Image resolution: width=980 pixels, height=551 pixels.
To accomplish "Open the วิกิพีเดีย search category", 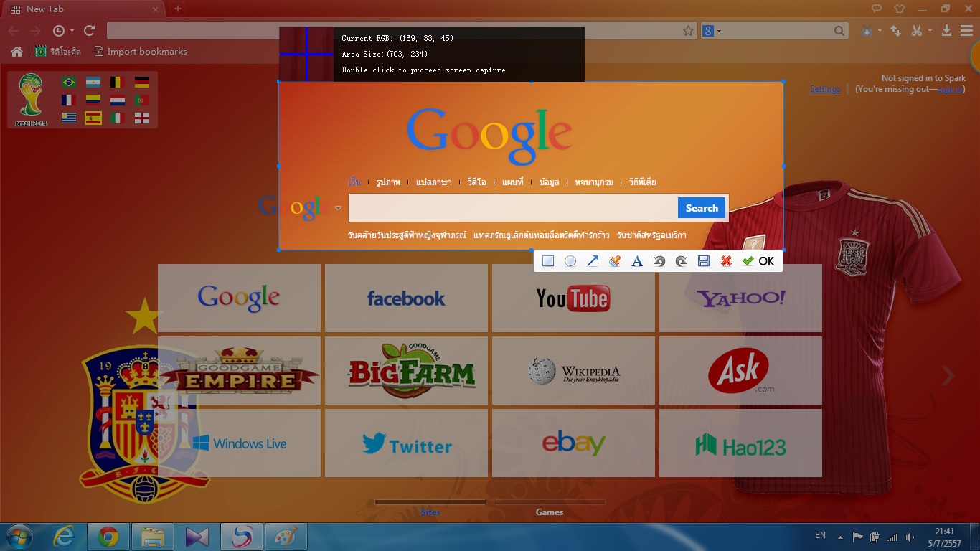I will 643,182.
